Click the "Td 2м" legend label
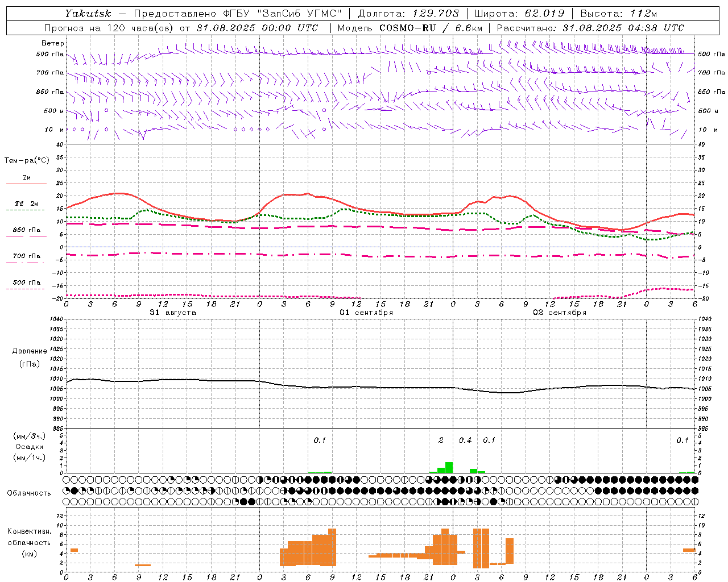Screen dimensions: 728x582 click(27, 203)
